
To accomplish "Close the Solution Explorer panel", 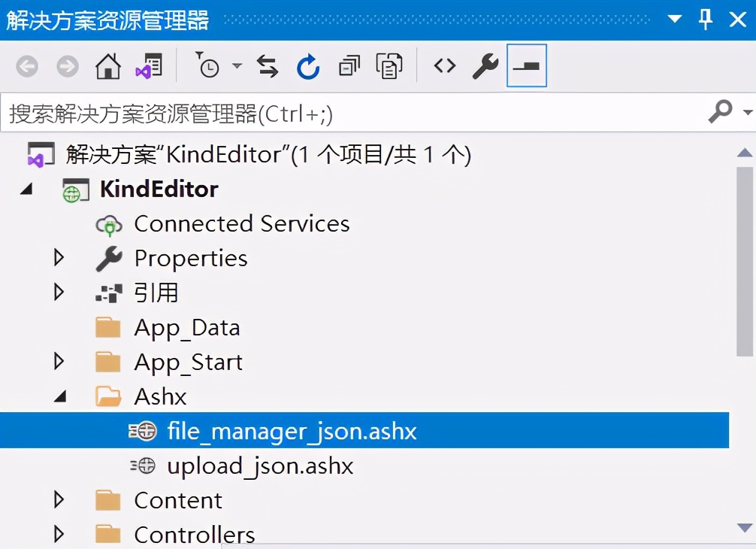I will click(x=738, y=20).
